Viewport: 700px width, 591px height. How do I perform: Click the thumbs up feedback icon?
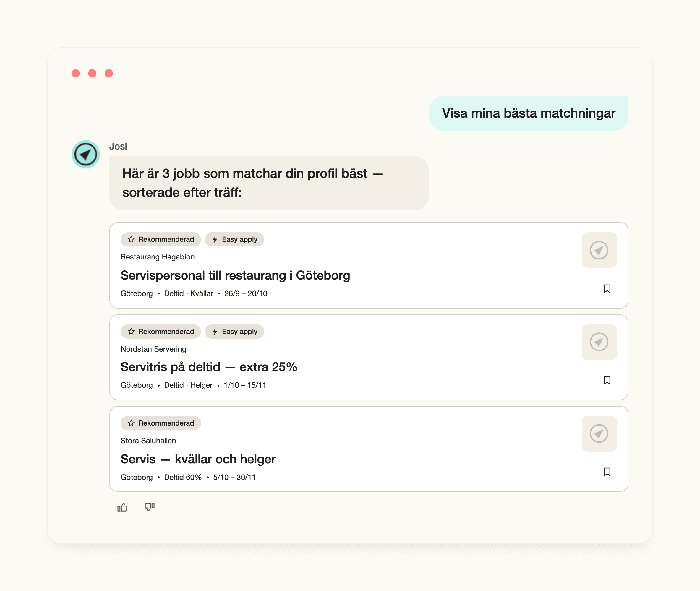coord(122,507)
